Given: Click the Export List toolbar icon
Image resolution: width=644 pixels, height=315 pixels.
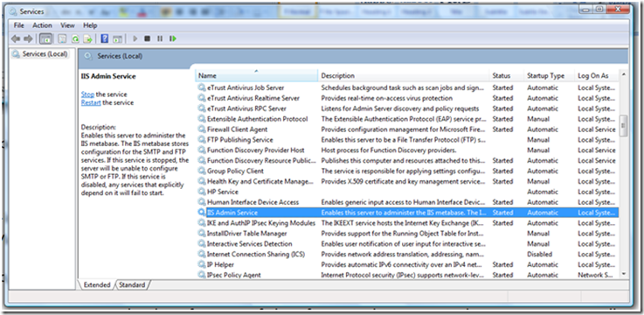Looking at the screenshot, I should [87, 38].
